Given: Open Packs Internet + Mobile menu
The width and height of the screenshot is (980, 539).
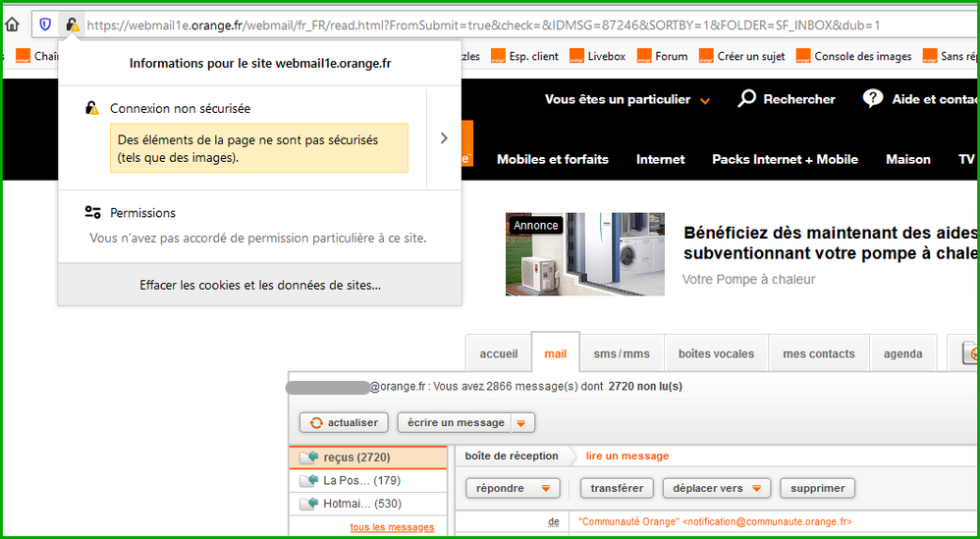Looking at the screenshot, I should point(785,159).
